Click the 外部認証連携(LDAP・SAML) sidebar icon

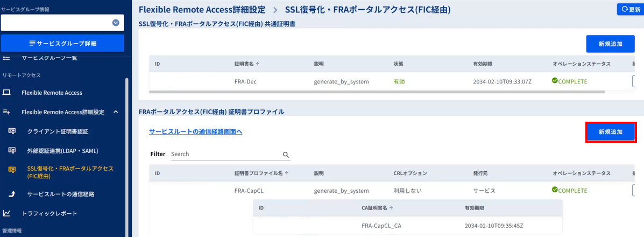pos(12,151)
